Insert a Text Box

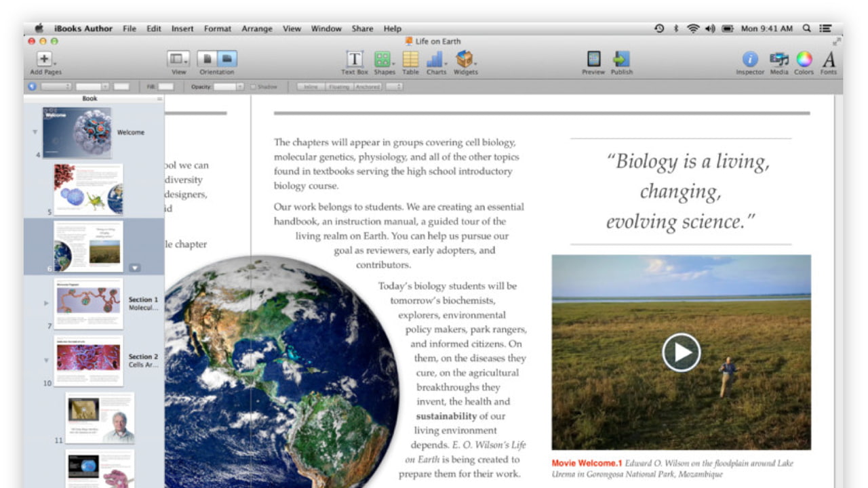pos(354,59)
